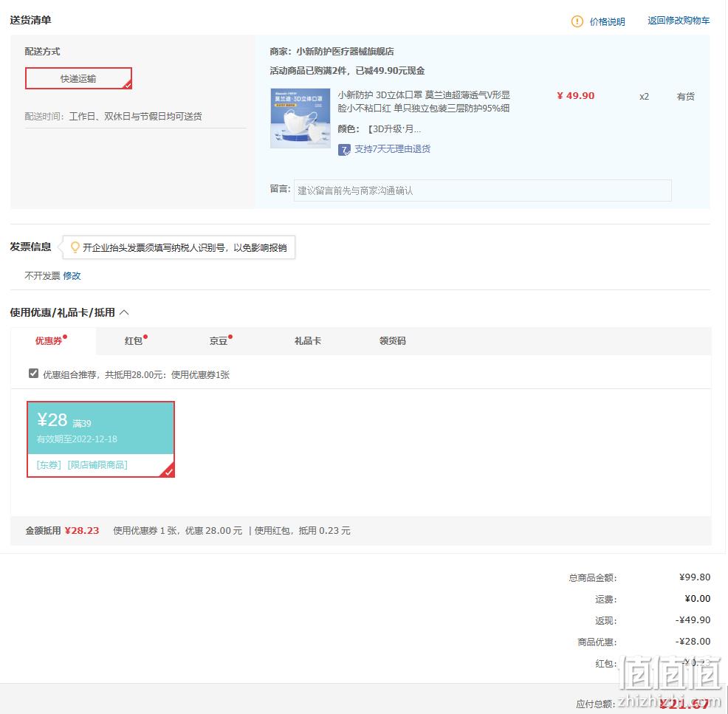Viewport: 728px width, 714px height.
Task: Switch to the 红包 tab
Action: pos(136,340)
